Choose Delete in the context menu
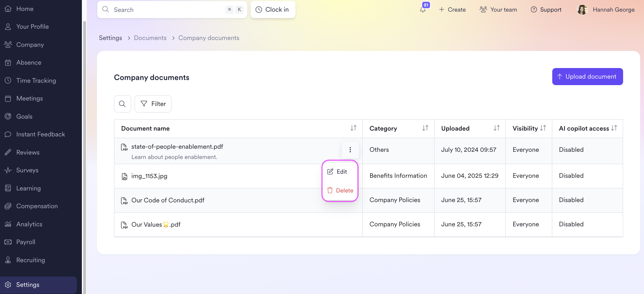Image resolution: width=644 pixels, height=294 pixels. 340,190
